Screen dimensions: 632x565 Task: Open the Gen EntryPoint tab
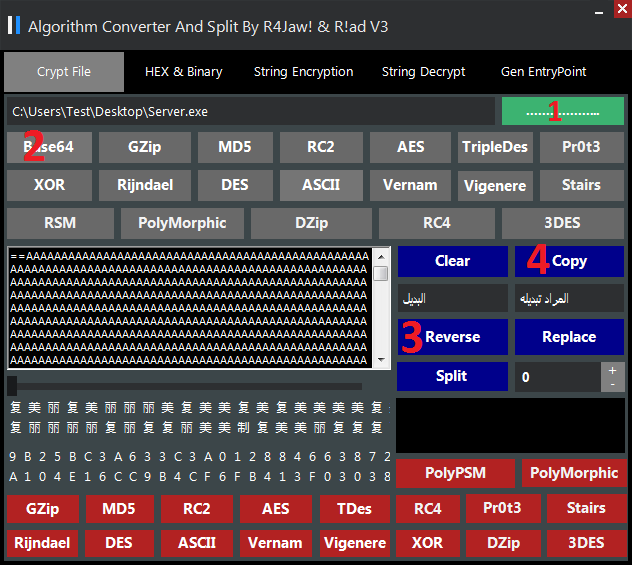tap(543, 72)
